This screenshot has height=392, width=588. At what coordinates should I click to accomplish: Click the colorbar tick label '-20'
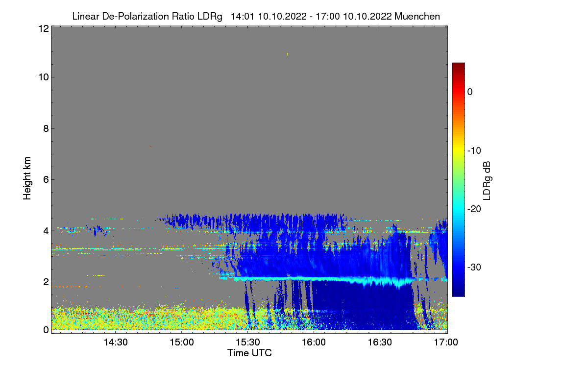coord(474,209)
